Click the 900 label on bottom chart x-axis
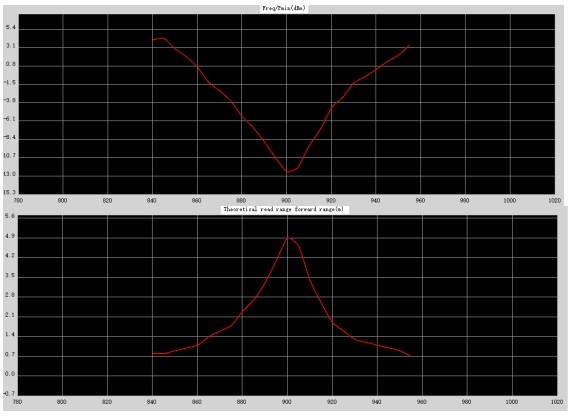Screen dimensions: 571x416 pos(287,402)
